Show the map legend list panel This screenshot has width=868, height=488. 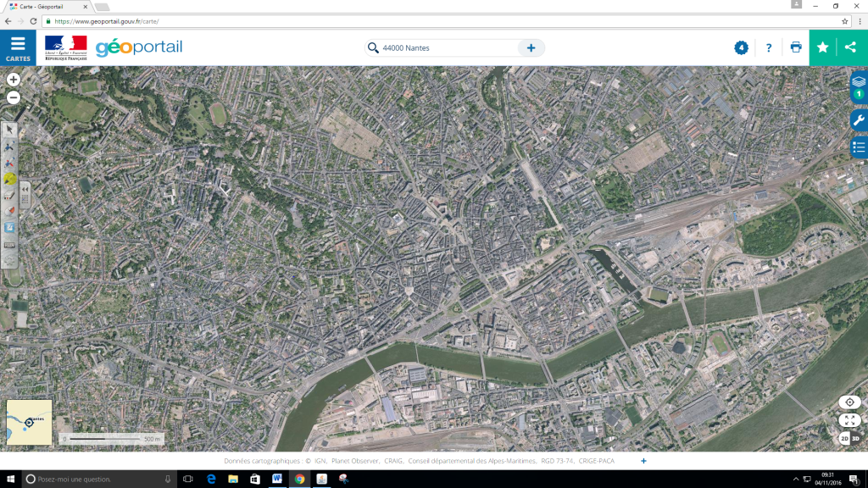[x=859, y=147]
